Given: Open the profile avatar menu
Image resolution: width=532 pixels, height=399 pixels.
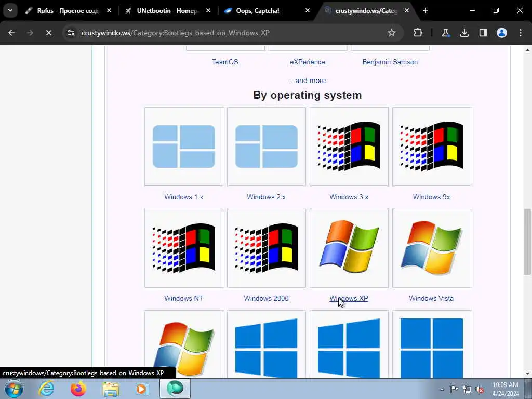Looking at the screenshot, I should point(501,33).
